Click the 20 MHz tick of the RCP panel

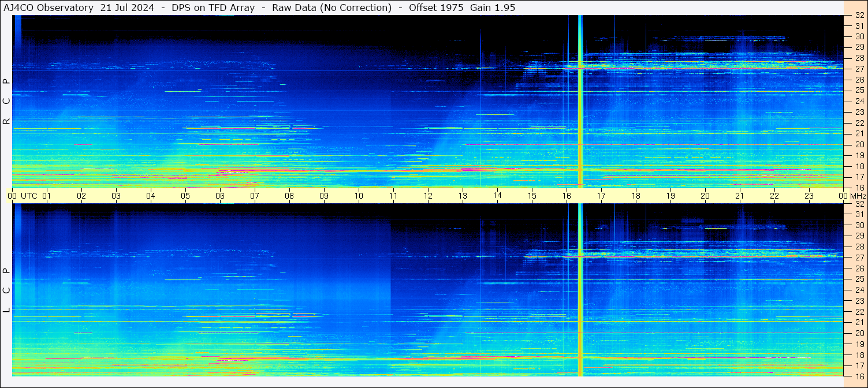[x=859, y=144]
